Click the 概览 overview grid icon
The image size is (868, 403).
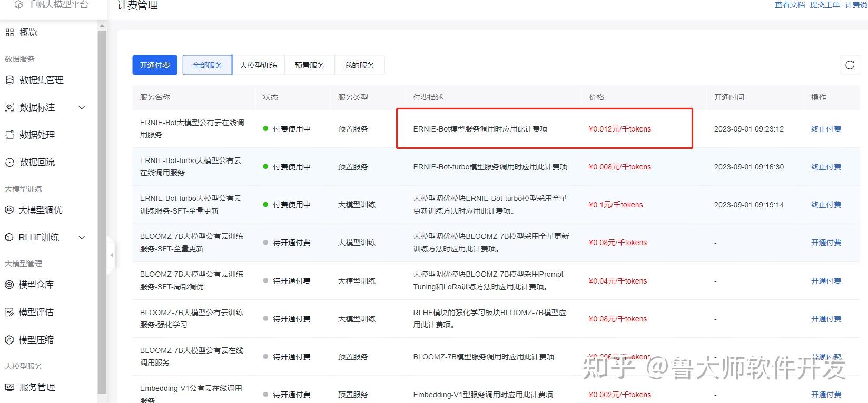(9, 33)
